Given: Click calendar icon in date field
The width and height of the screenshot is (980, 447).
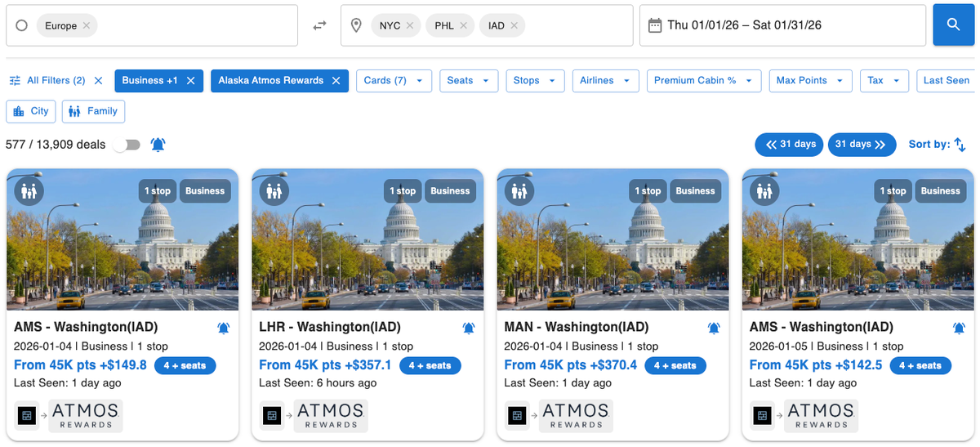Looking at the screenshot, I should (x=654, y=25).
